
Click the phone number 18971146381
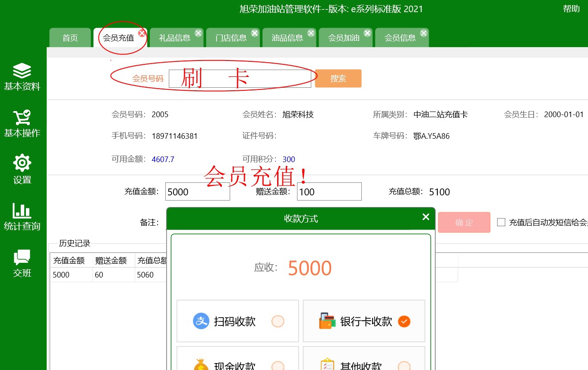(175, 136)
